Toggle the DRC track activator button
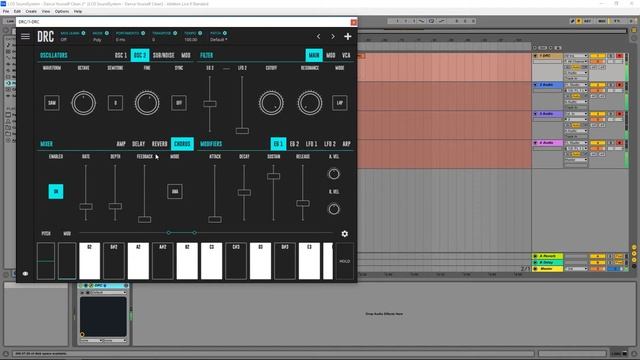This screenshot has height=360, width=640. [597, 56]
